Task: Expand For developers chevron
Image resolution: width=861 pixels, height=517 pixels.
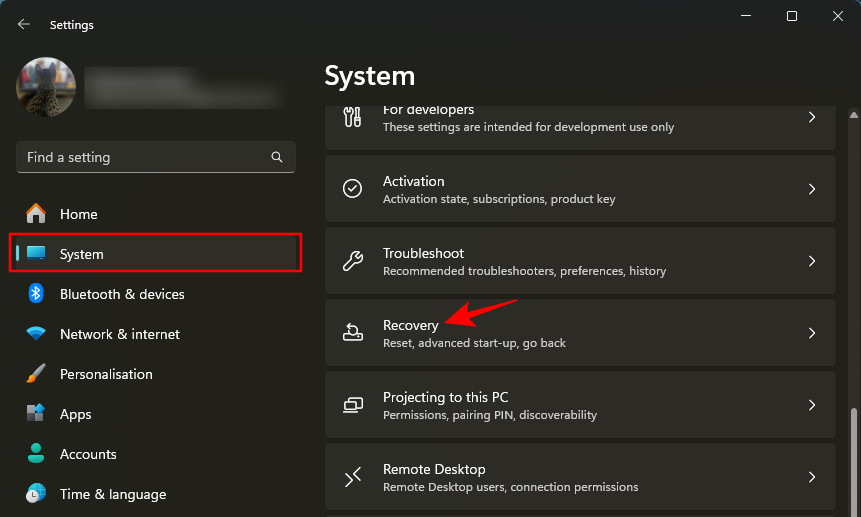Action: point(812,117)
